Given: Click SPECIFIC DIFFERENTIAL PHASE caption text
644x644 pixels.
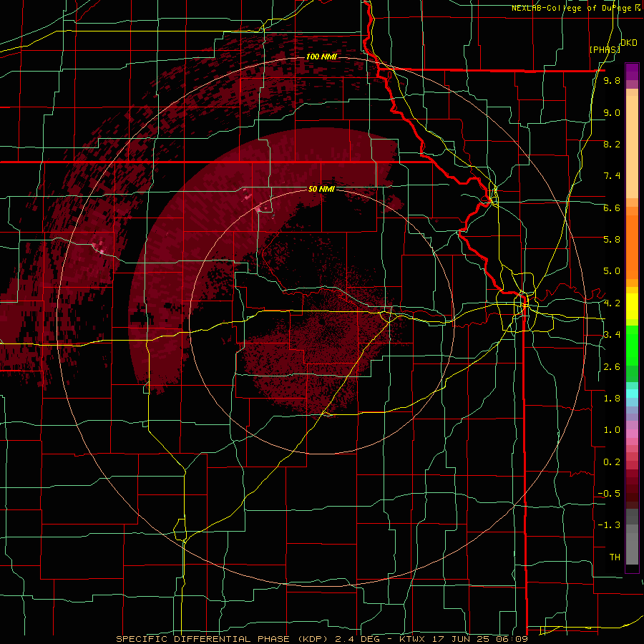Looking at the screenshot, I should click(202, 639).
